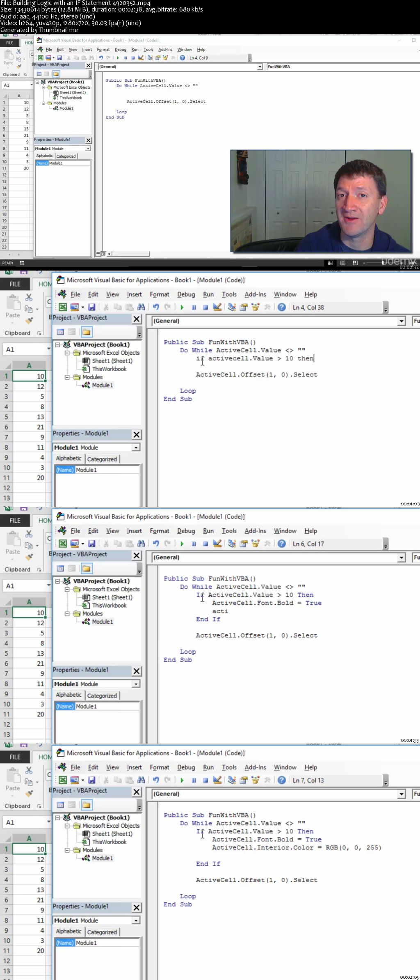
Task: Switch to Categorized tab in 00:02:05 Properties
Action: 102,932
